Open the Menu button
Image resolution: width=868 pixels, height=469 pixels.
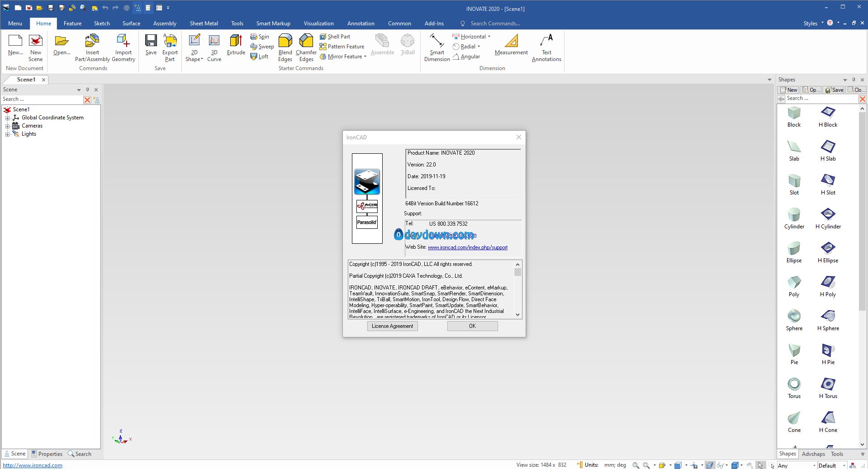tap(15, 24)
